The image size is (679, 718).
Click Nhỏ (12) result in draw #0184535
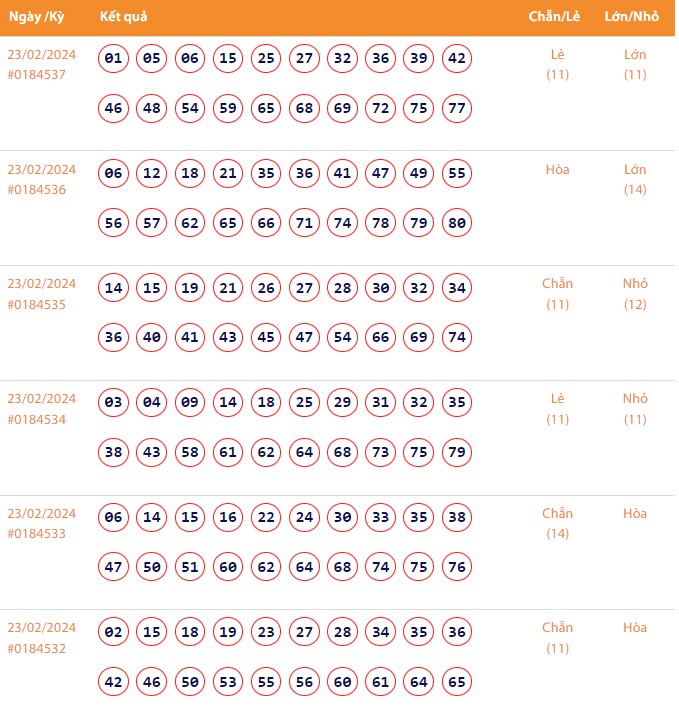click(x=635, y=293)
